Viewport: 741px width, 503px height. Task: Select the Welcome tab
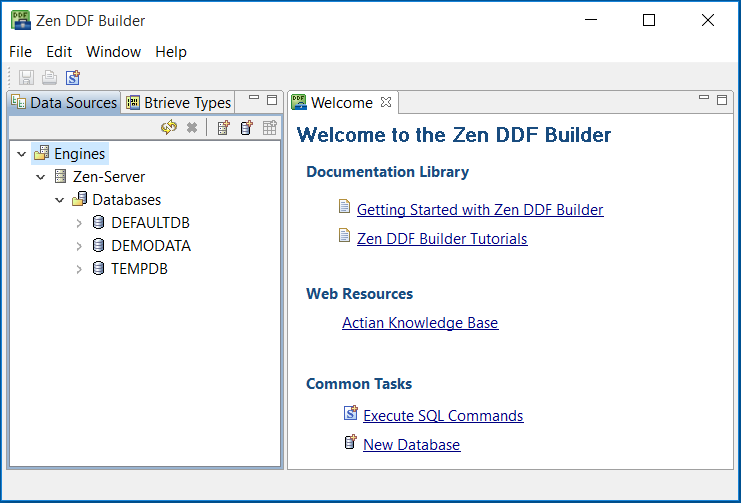342,102
